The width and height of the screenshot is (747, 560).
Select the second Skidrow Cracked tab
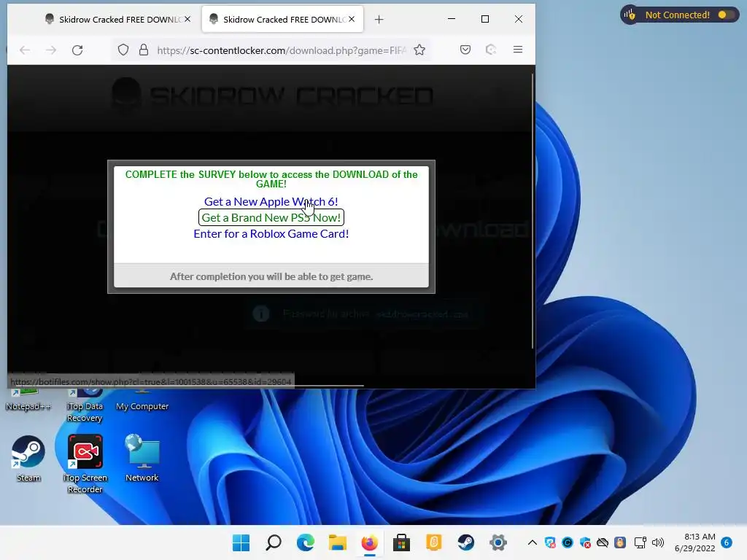(282, 20)
